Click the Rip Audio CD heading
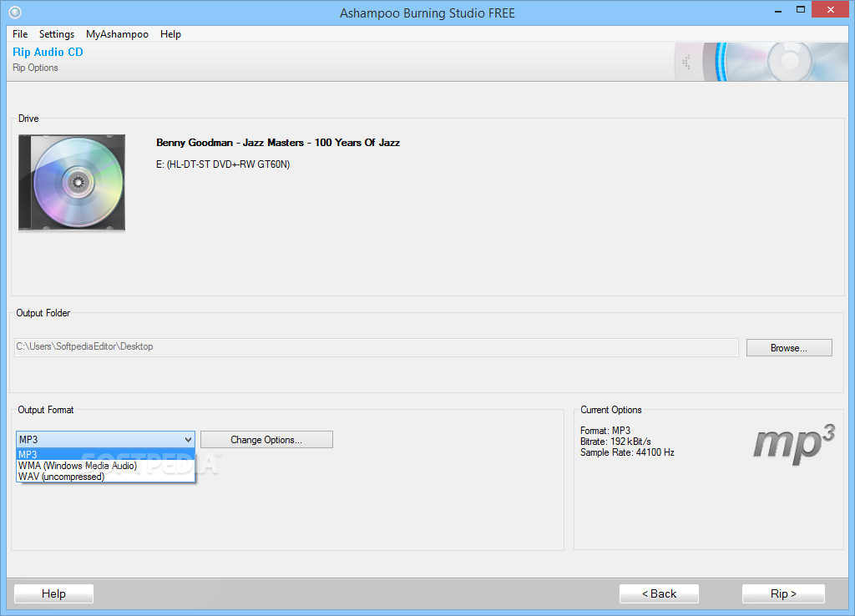This screenshot has width=855, height=616. (48, 53)
